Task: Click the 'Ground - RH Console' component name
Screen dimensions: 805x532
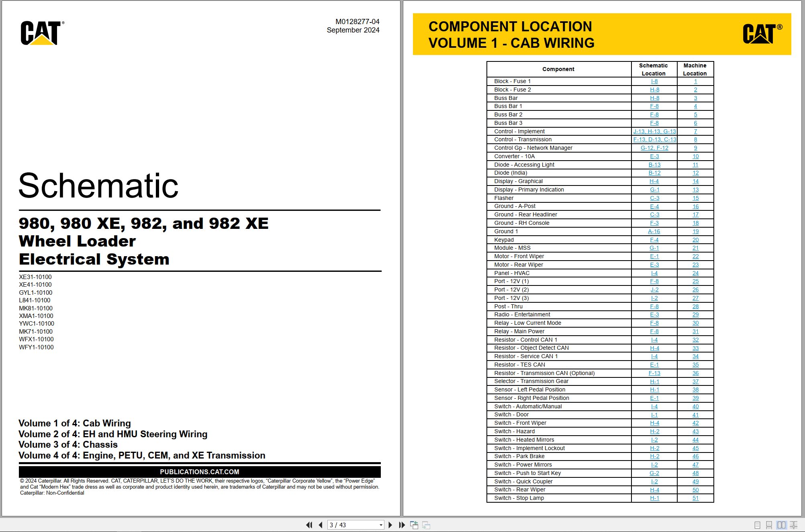Action: pos(522,223)
